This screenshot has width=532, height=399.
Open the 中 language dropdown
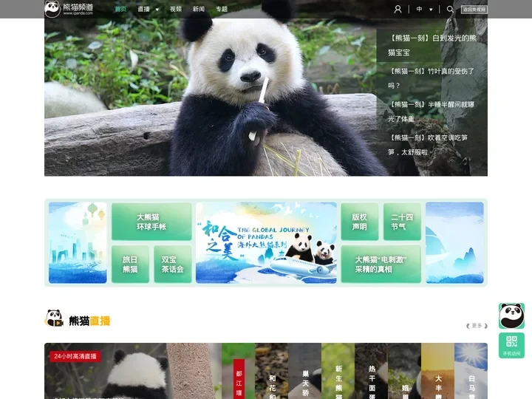coord(424,9)
